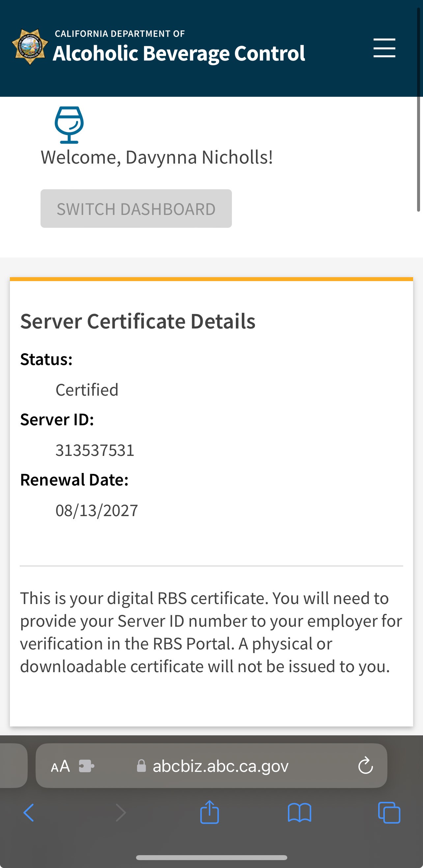The image size is (423, 868).
Task: Open the hamburger navigation menu
Action: pyautogui.click(x=384, y=48)
